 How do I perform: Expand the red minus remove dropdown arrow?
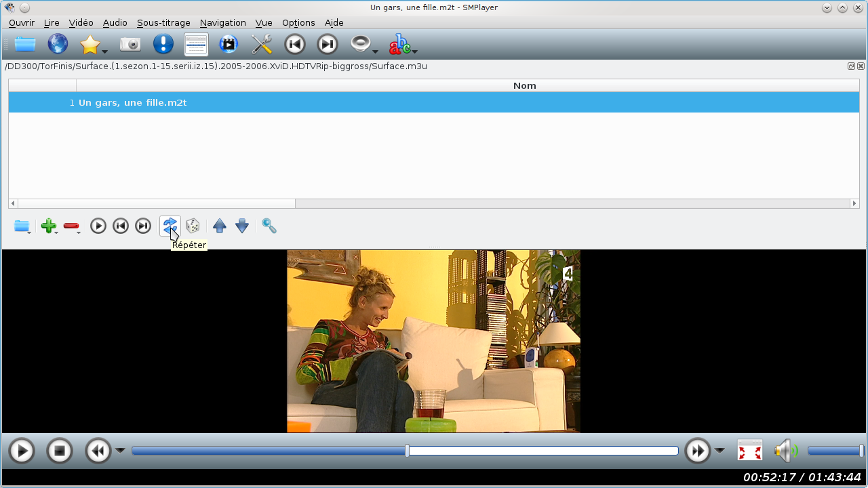pos(79,232)
